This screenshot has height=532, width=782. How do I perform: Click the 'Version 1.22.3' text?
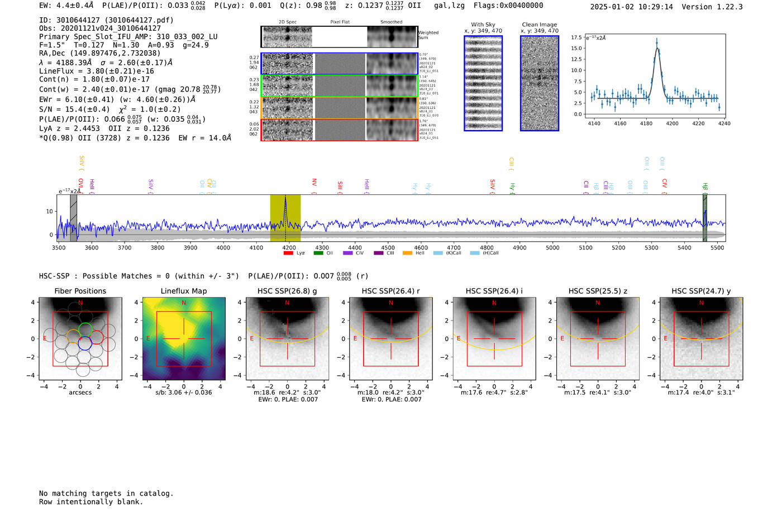coord(712,7)
